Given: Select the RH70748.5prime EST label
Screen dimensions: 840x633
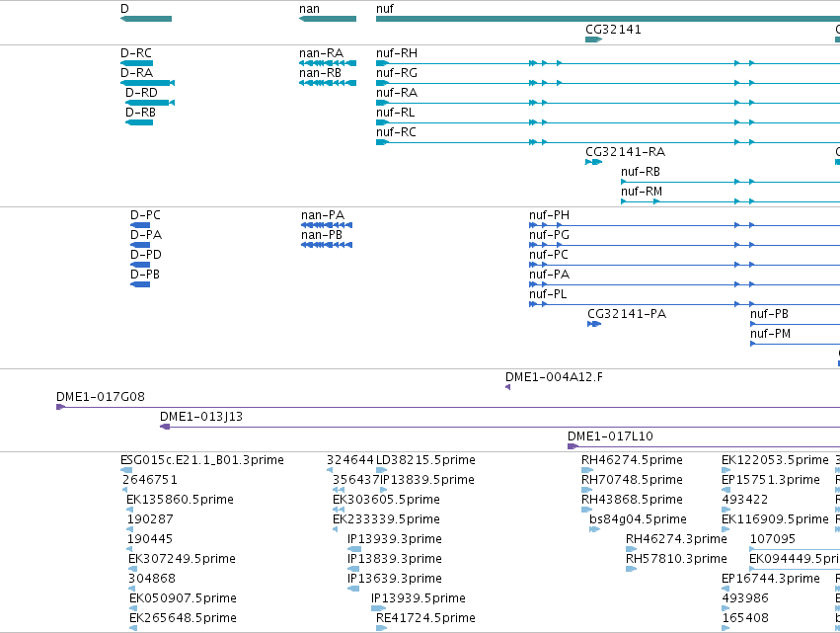Looking at the screenshot, I should [632, 480].
